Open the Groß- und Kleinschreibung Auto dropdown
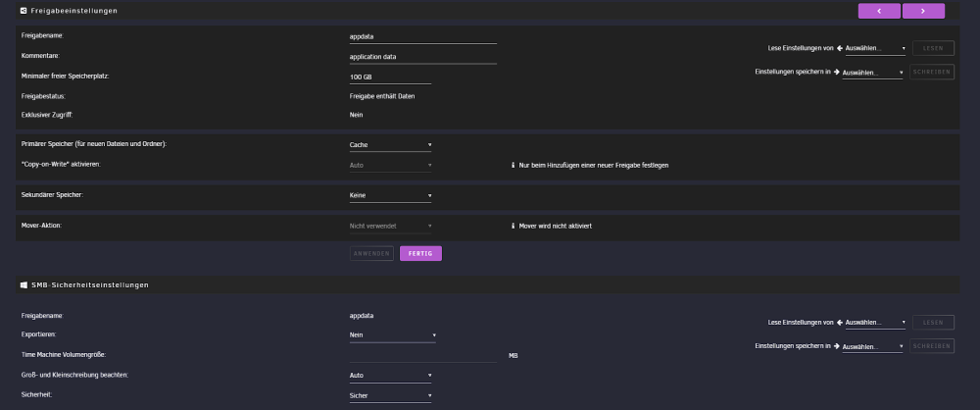Screen dimensions: 980x410 [390, 376]
